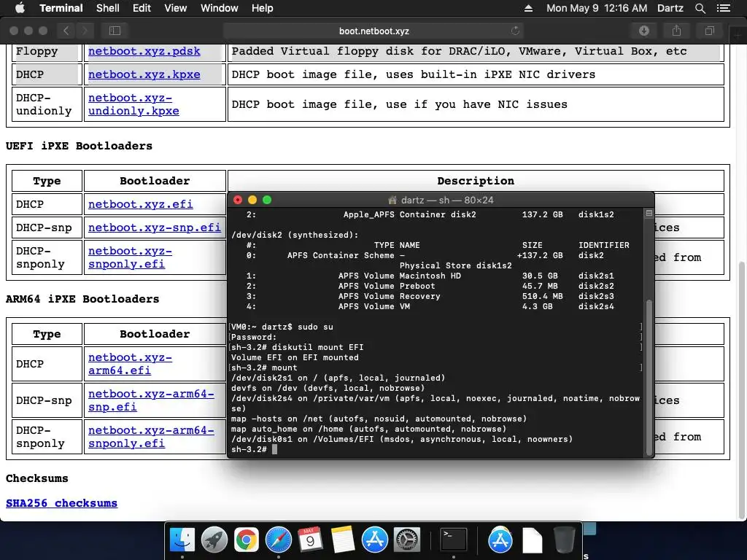Open the Edit menu
Image resolution: width=747 pixels, height=560 pixels.
coord(142,8)
